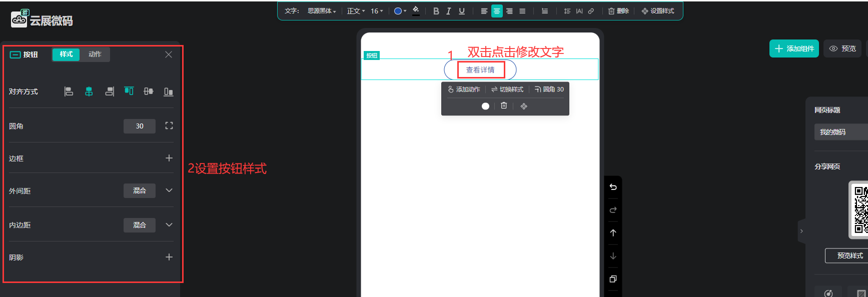Viewport: 868px width, 297px height.
Task: Move the component up with the arrow
Action: pyautogui.click(x=613, y=233)
